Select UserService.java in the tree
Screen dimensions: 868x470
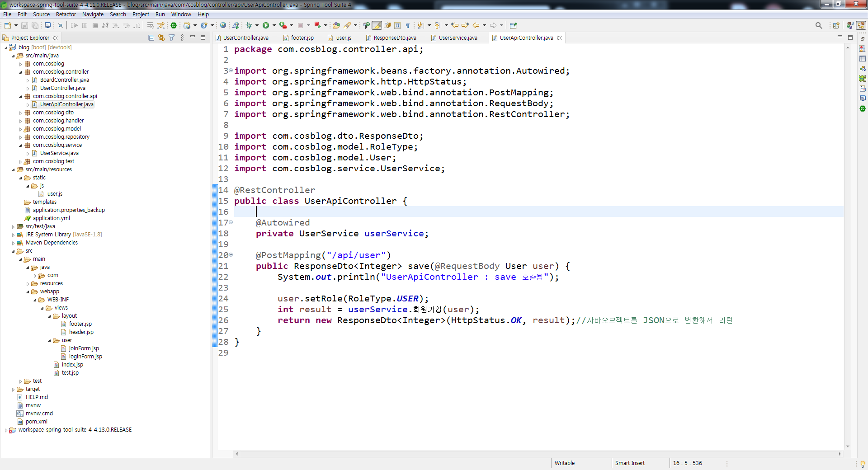[x=59, y=153]
